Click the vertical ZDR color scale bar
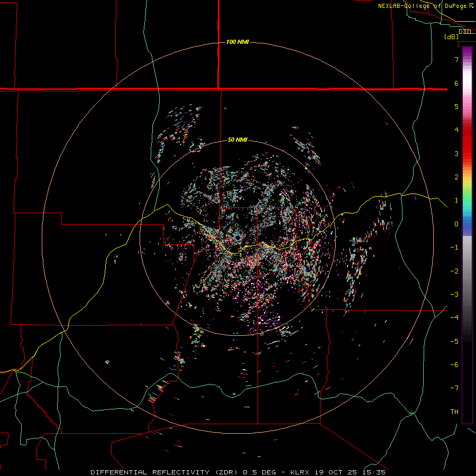The width and height of the screenshot is (476, 476). tap(467, 235)
